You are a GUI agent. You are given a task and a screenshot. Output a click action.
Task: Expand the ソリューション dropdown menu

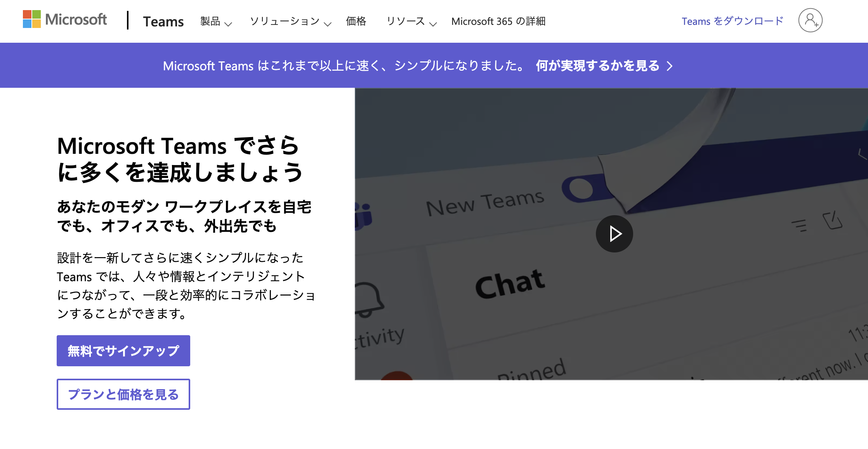coord(291,21)
